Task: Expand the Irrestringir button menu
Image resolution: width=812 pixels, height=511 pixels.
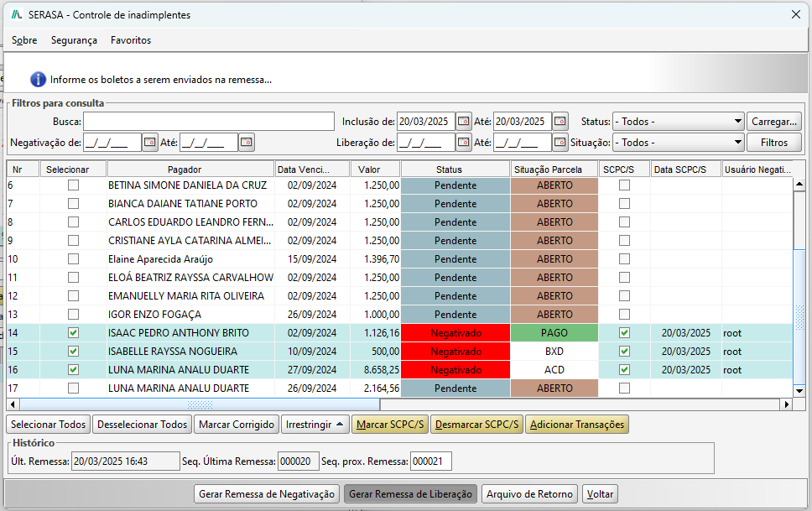Action: click(x=315, y=425)
